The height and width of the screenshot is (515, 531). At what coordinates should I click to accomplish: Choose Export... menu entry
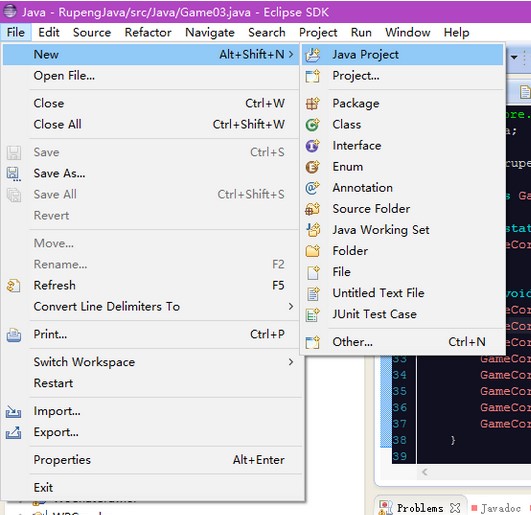(151, 432)
